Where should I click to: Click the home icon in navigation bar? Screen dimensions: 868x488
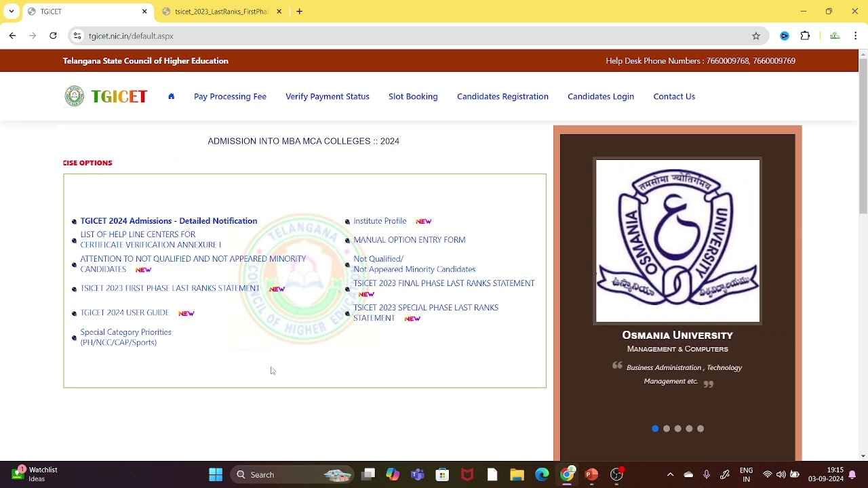tap(171, 96)
